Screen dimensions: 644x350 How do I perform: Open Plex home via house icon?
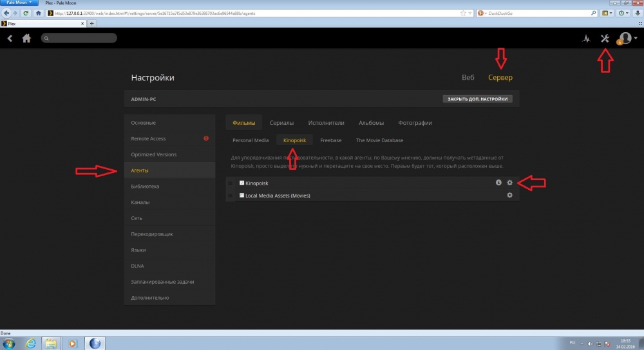pyautogui.click(x=26, y=39)
